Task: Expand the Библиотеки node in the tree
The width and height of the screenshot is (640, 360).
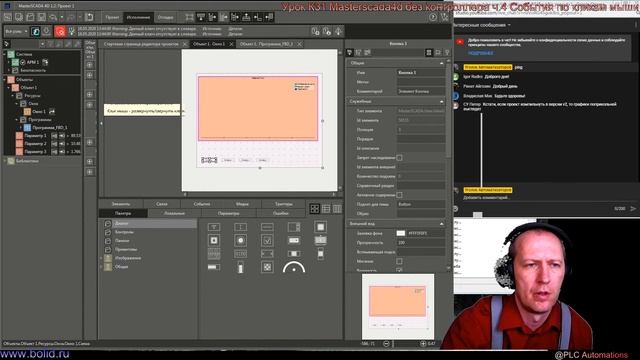Action: tap(4, 161)
